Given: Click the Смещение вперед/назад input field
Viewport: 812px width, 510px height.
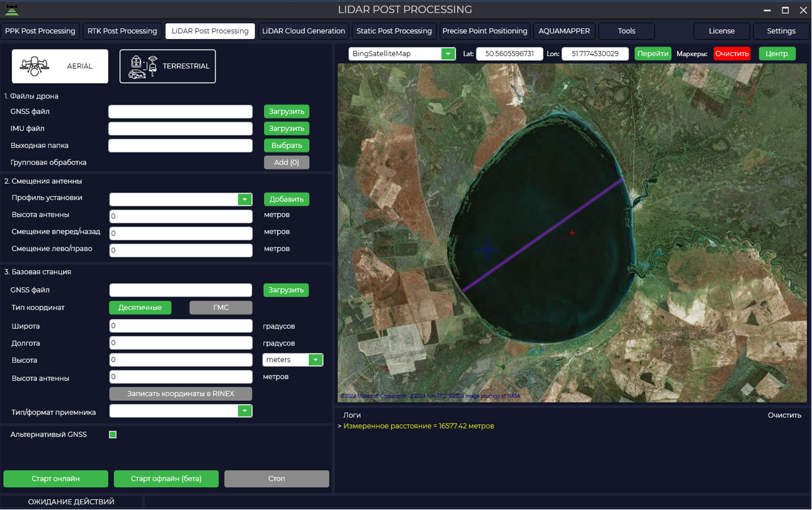Looking at the screenshot, I should pos(181,234).
